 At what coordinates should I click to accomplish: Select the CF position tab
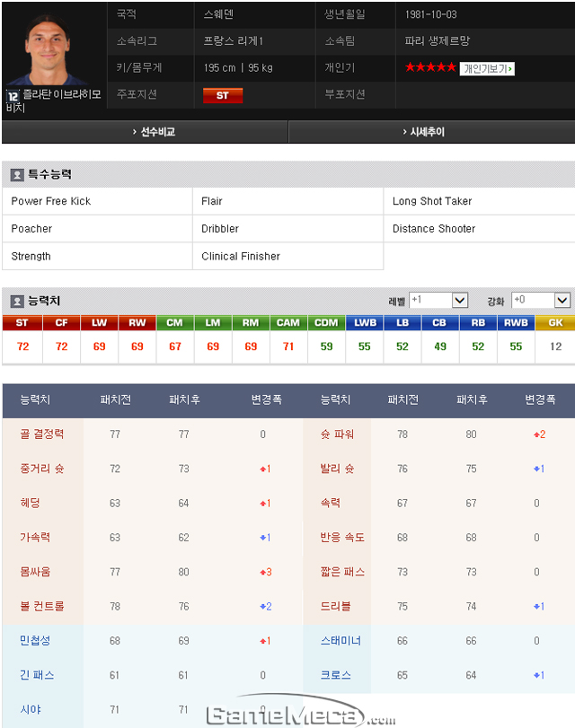pos(61,322)
